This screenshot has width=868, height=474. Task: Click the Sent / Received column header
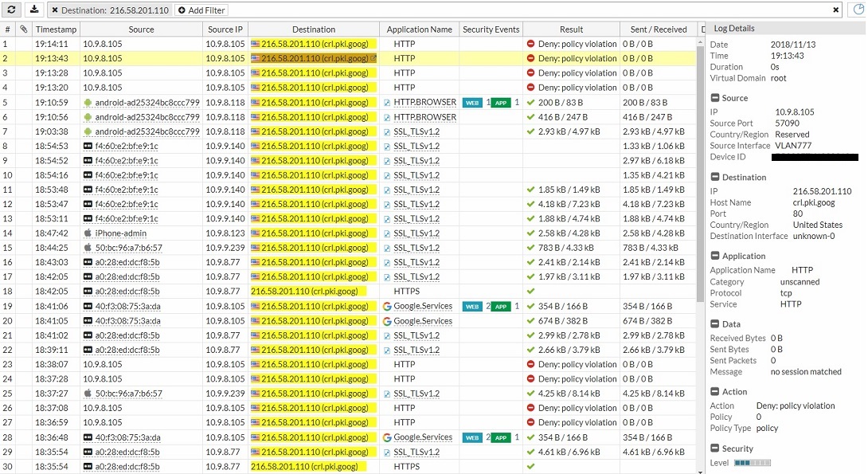point(659,29)
